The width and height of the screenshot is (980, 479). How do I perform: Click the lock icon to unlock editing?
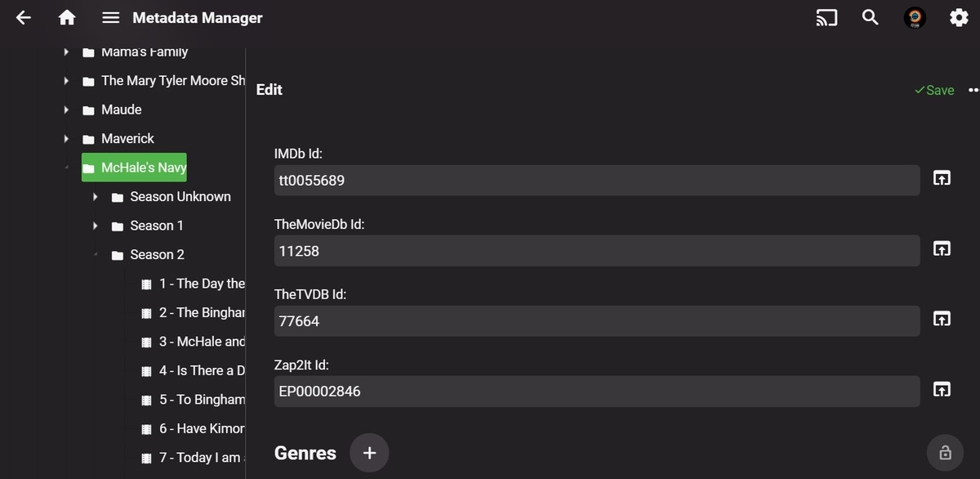pos(944,452)
